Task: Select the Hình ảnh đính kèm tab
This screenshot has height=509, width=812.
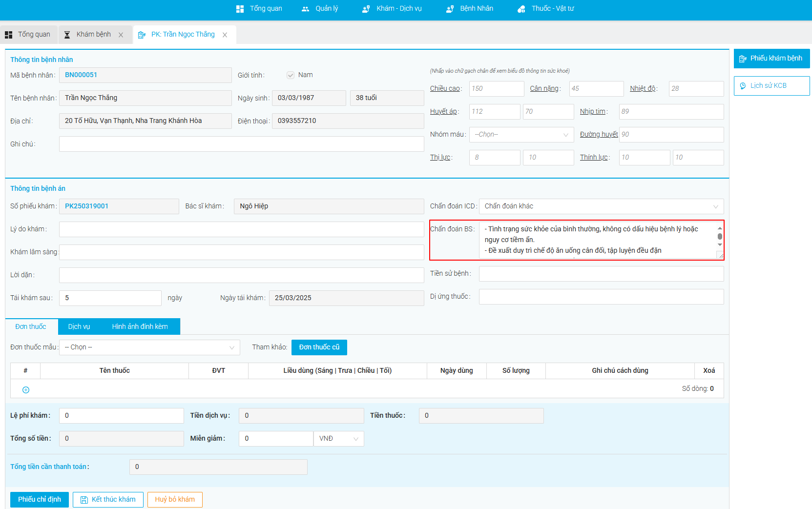Action: point(140,326)
